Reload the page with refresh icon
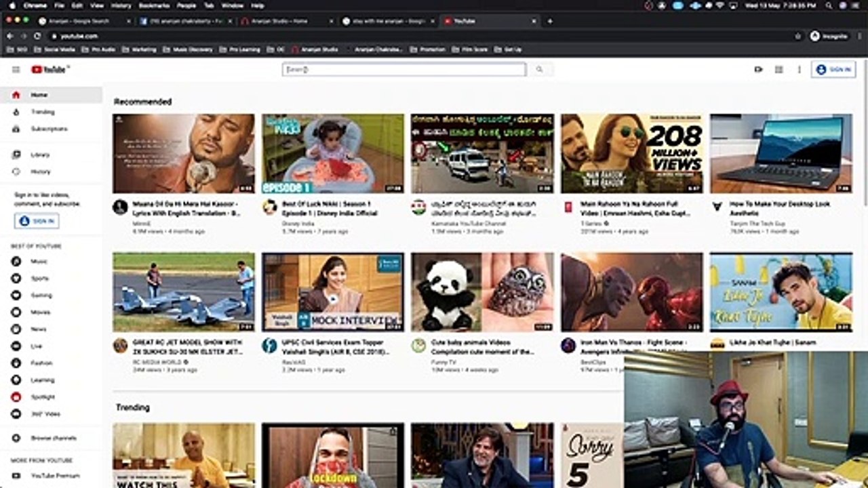This screenshot has width=868, height=488. (x=37, y=36)
